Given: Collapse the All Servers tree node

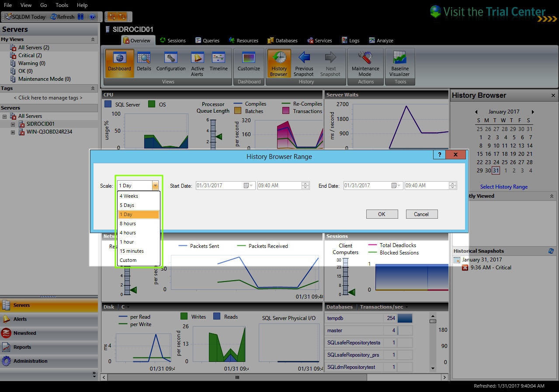Looking at the screenshot, I should (4, 116).
